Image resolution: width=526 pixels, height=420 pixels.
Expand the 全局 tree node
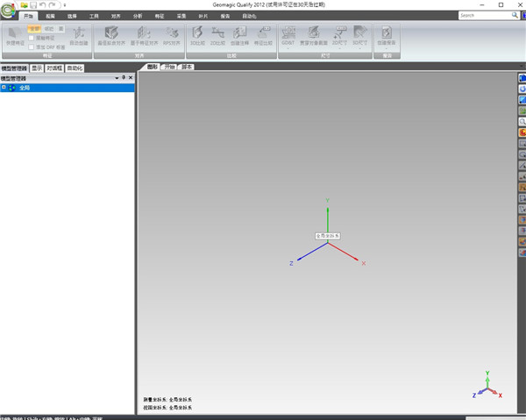click(x=4, y=88)
